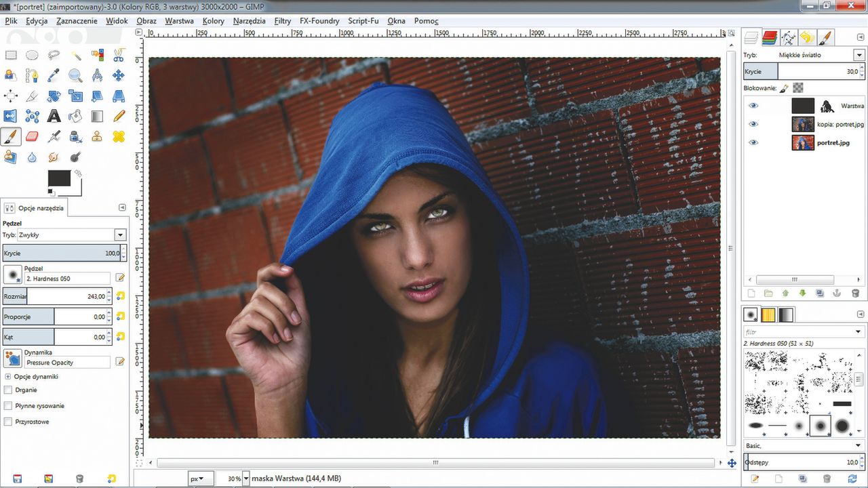Select the Ellipse Select tool
This screenshot has height=488, width=868.
(x=32, y=56)
